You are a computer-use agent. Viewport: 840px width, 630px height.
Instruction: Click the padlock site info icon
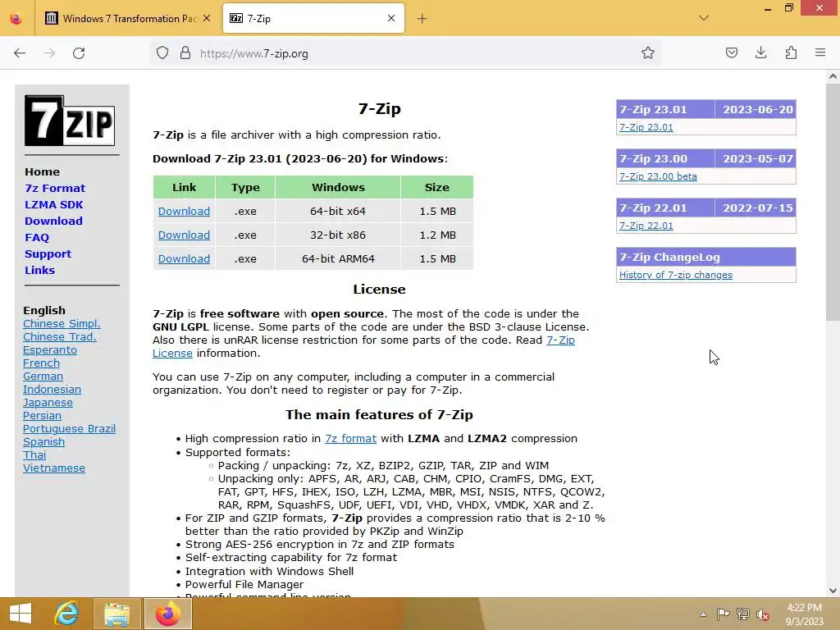[185, 53]
